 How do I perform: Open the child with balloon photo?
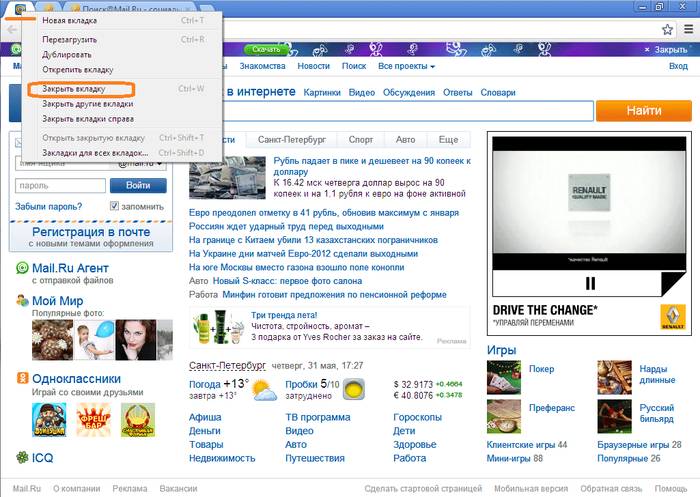point(94,340)
